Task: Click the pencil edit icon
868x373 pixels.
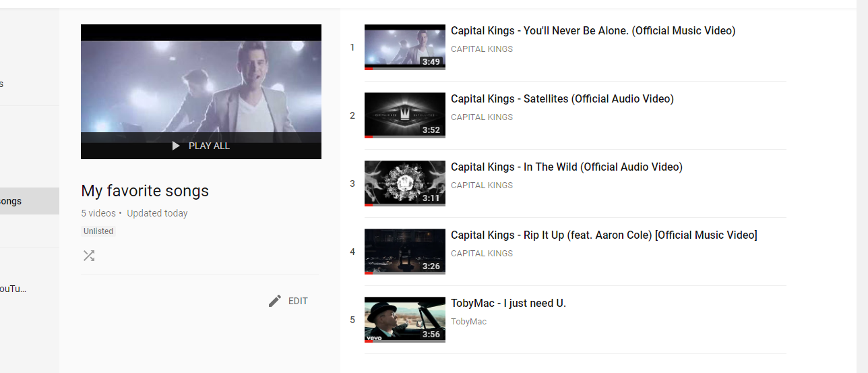Action: point(274,301)
